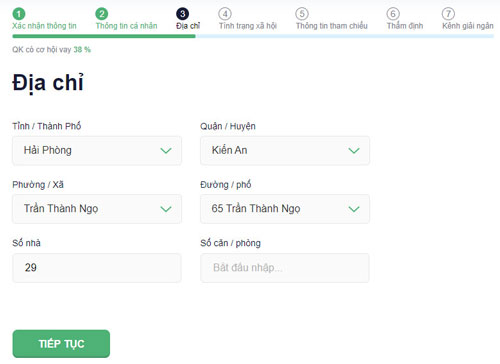Focus the Số nhà input field
This screenshot has width=500, height=364.
[97, 268]
